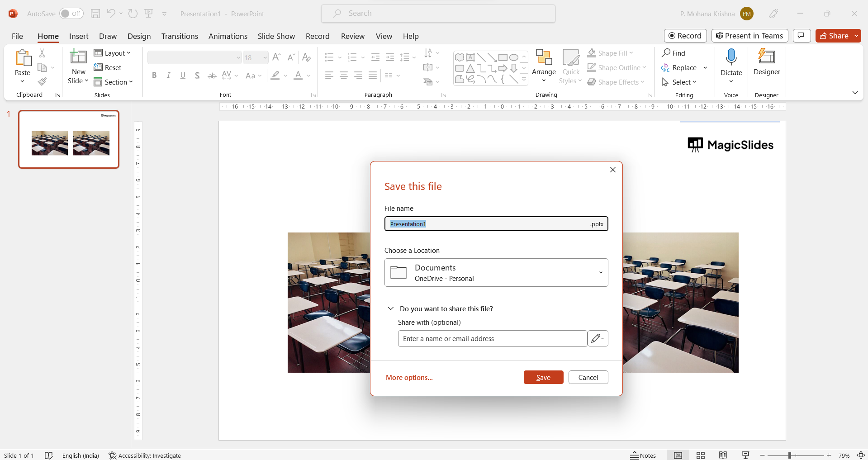Click the New Slide icon
868x460 pixels.
(78, 57)
